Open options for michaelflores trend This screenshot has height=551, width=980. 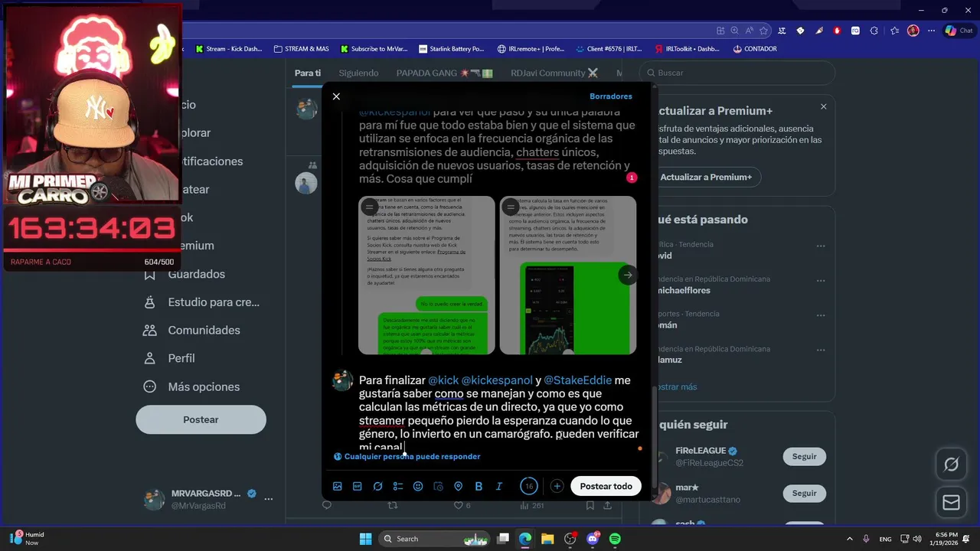tap(821, 280)
